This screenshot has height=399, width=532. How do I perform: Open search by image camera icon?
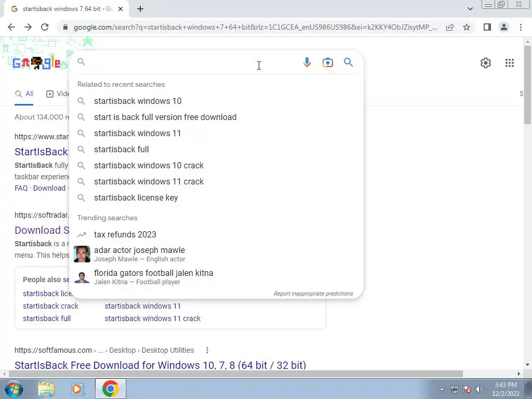(327, 62)
